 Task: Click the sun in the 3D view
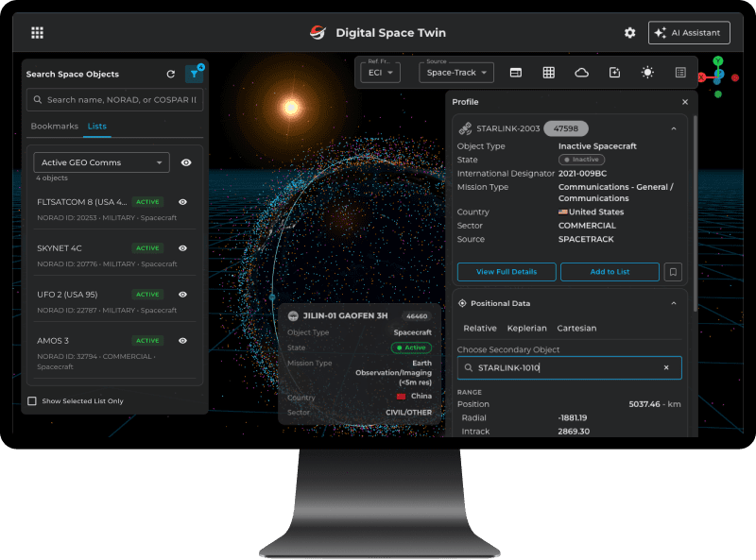click(x=291, y=107)
